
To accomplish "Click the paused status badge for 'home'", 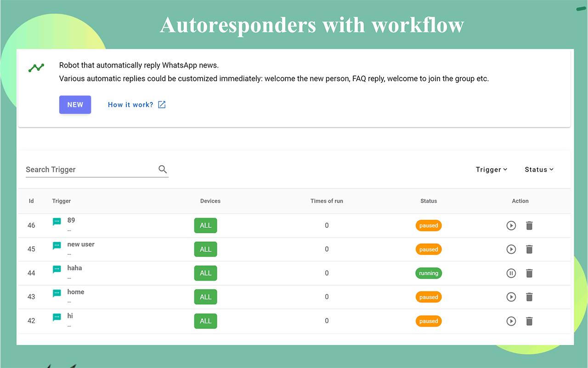I will (x=429, y=297).
